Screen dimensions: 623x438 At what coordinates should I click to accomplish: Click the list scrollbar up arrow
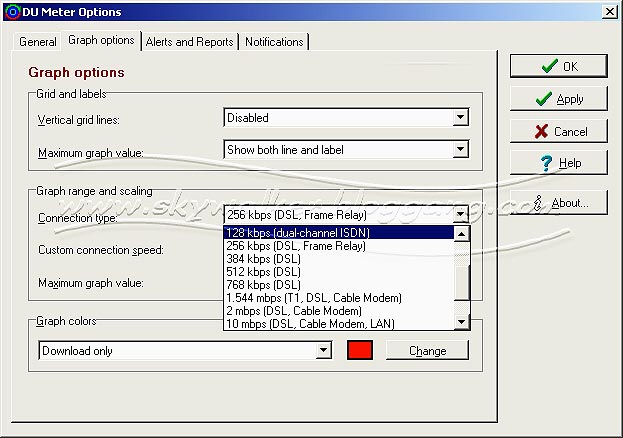pos(462,234)
